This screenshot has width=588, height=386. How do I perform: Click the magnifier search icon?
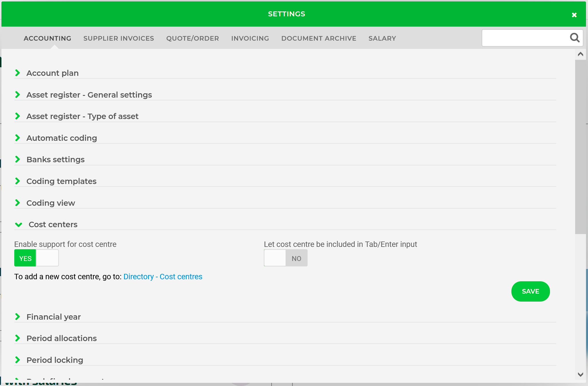(575, 38)
